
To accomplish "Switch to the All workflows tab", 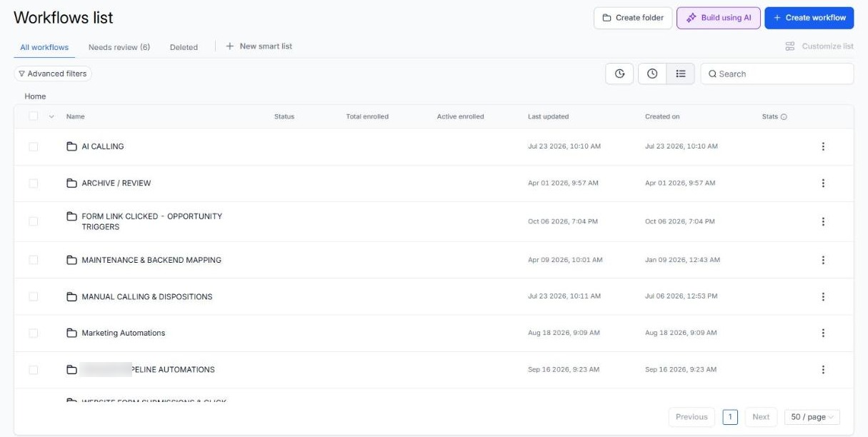I will [44, 47].
